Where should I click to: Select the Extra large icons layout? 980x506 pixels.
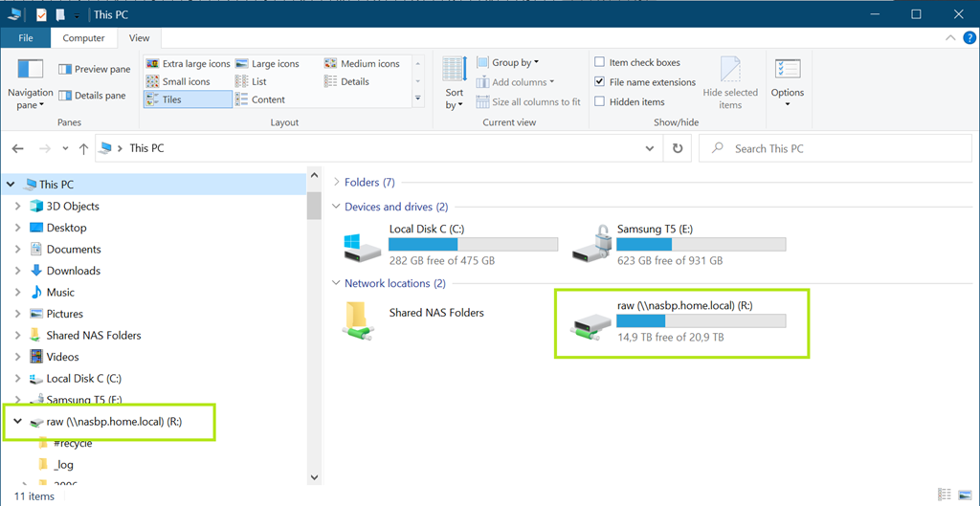coord(189,64)
